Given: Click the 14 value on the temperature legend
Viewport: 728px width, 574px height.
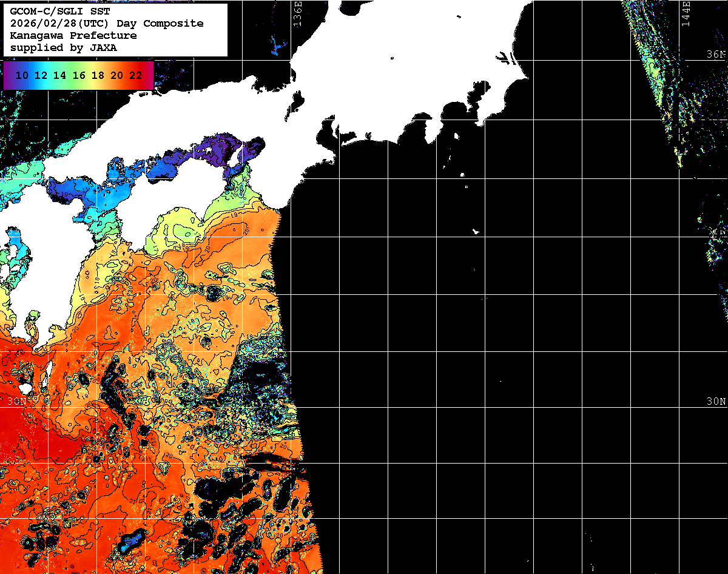Looking at the screenshot, I should click(59, 75).
